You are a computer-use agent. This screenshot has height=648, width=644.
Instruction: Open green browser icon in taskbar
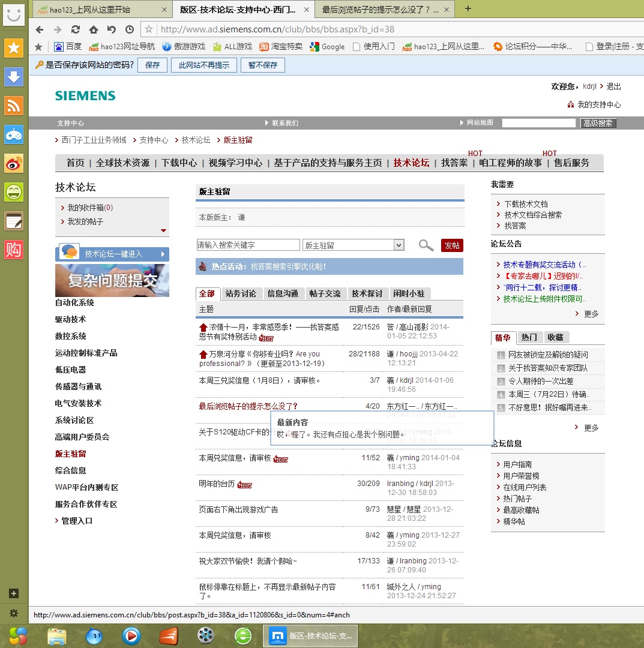(x=243, y=636)
